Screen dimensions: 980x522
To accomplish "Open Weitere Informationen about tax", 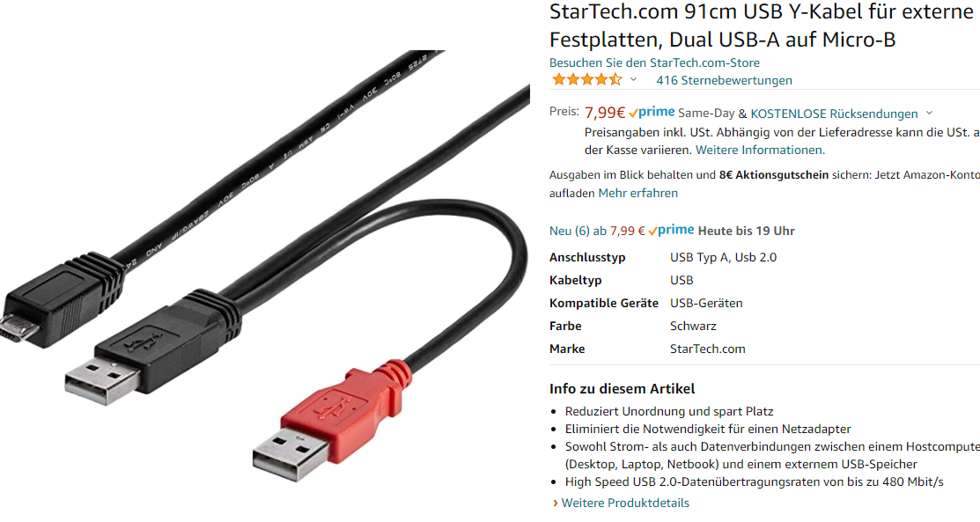I will (x=760, y=150).
